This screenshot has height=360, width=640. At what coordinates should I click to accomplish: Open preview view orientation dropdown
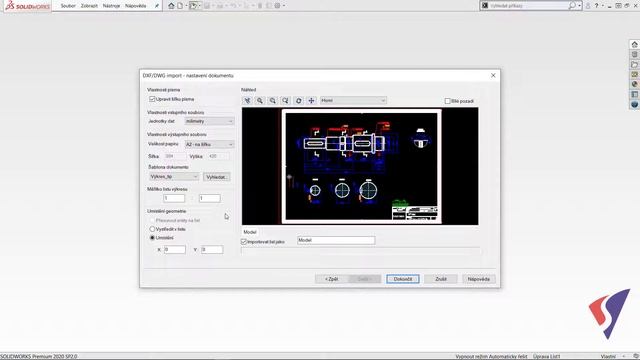(x=353, y=100)
